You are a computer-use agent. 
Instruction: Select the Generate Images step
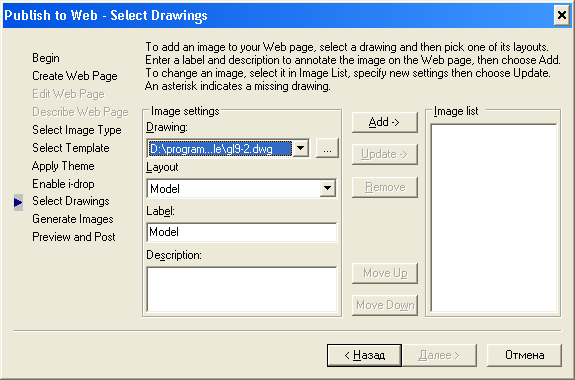73,219
